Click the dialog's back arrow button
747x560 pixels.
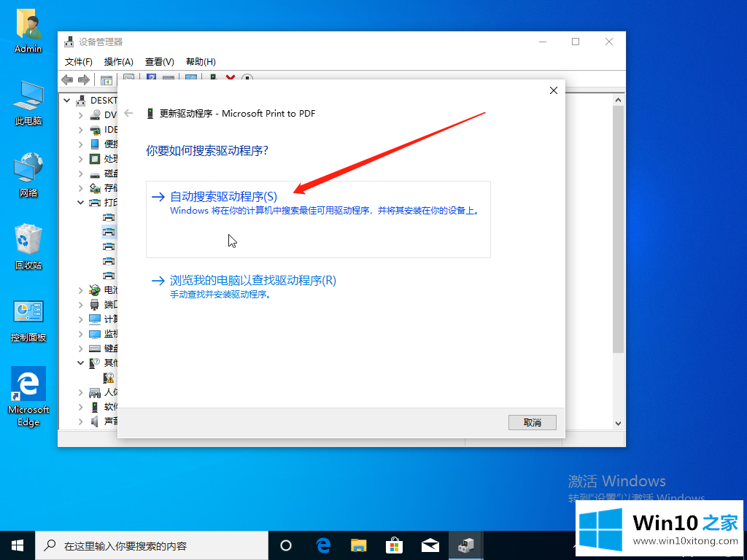(128, 113)
